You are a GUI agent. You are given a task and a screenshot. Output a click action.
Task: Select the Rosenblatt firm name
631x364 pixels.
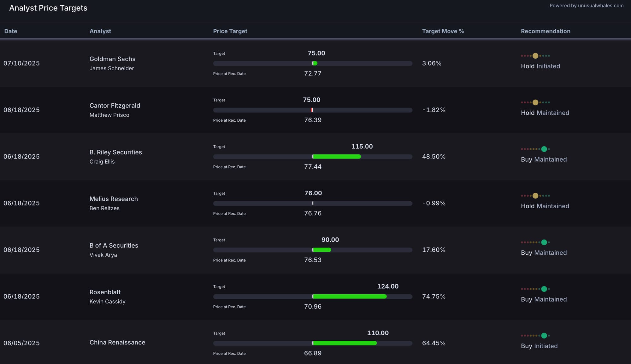click(x=105, y=292)
